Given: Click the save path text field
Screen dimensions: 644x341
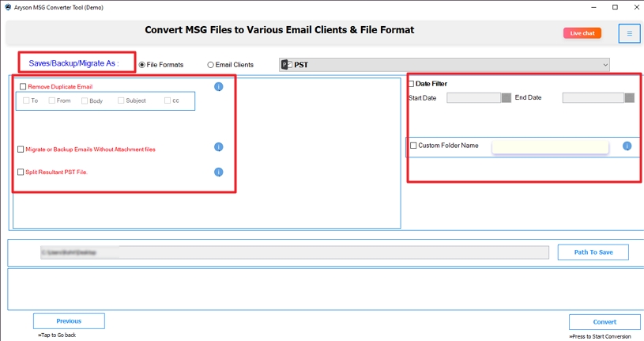Looking at the screenshot, I should (x=295, y=252).
